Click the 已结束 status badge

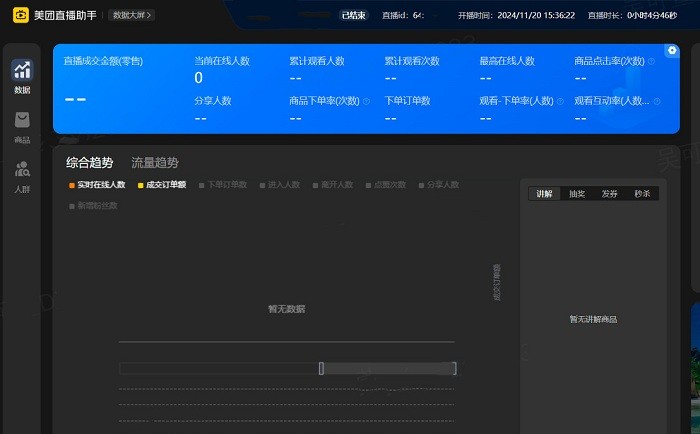(354, 15)
